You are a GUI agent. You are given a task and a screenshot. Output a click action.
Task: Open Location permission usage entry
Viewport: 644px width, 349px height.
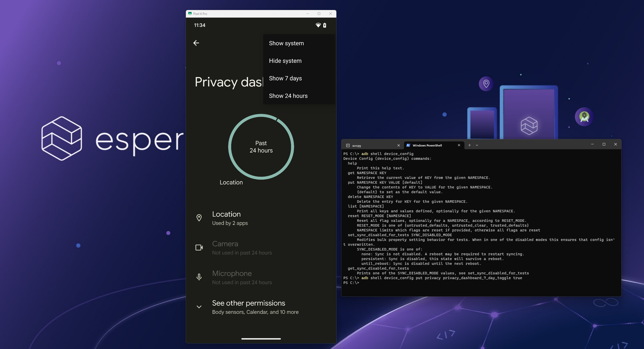click(230, 218)
